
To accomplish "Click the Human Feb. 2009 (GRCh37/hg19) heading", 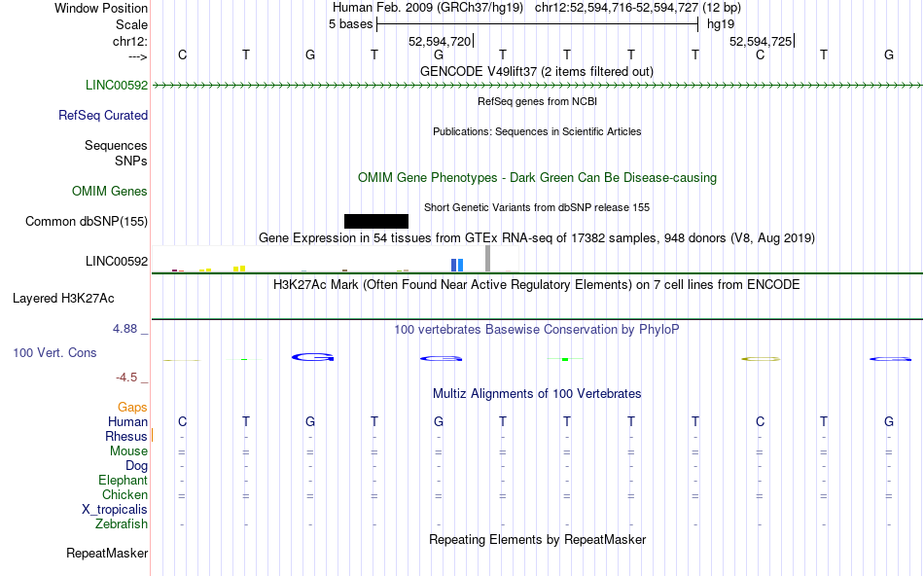I will [428, 8].
